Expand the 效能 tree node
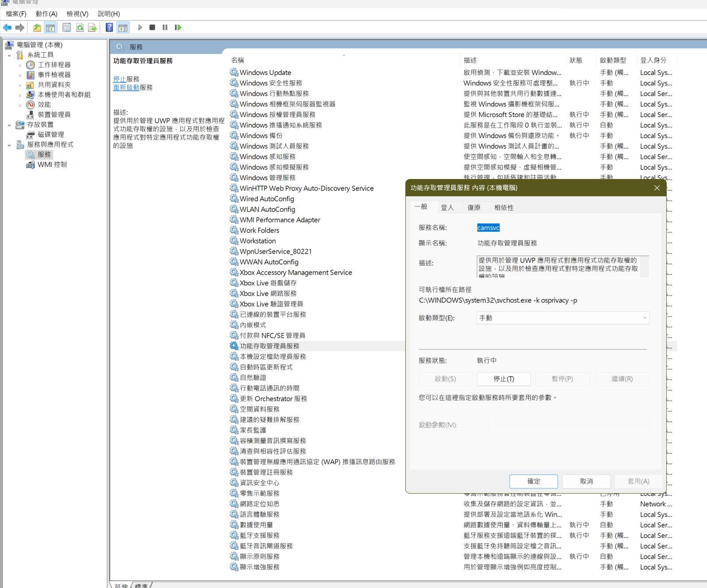This screenshot has width=707, height=588. click(x=20, y=105)
